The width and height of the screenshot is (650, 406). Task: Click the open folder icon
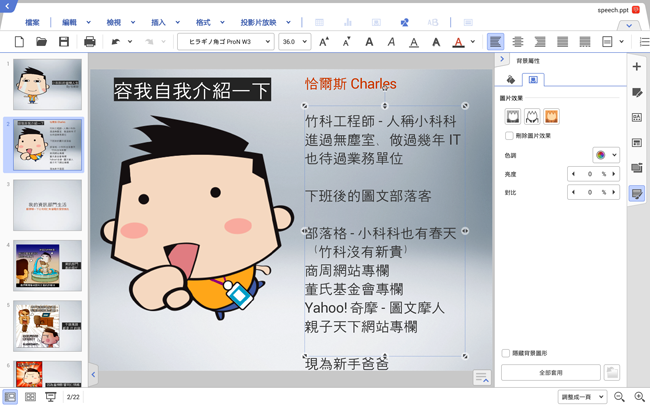coord(41,42)
